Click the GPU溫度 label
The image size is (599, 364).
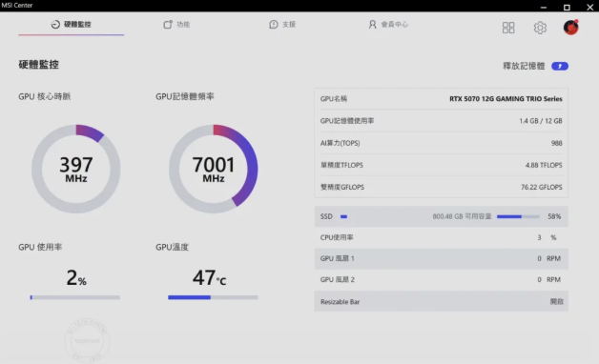click(172, 247)
